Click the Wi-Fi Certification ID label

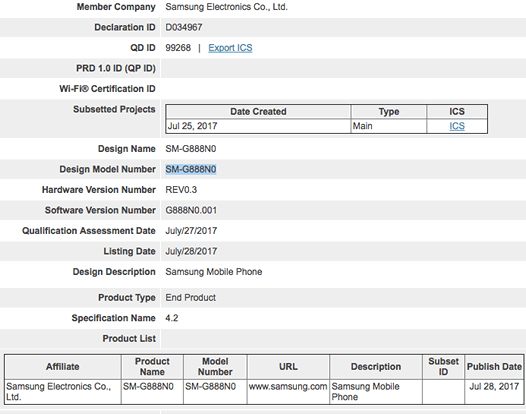pyautogui.click(x=107, y=89)
